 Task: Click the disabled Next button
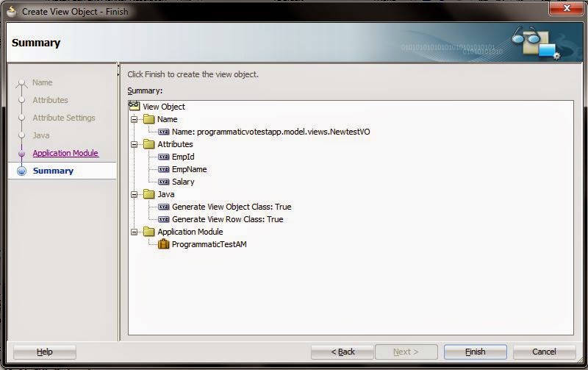tap(406, 352)
